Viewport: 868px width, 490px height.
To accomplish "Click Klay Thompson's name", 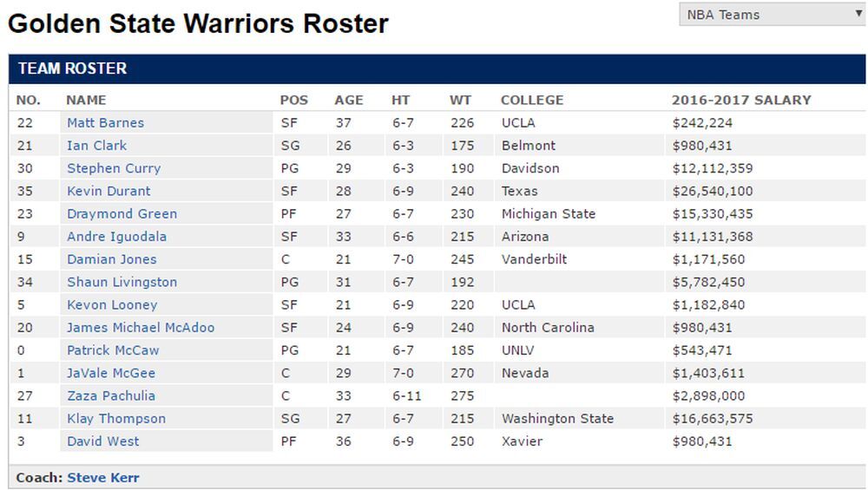I will coord(116,418).
